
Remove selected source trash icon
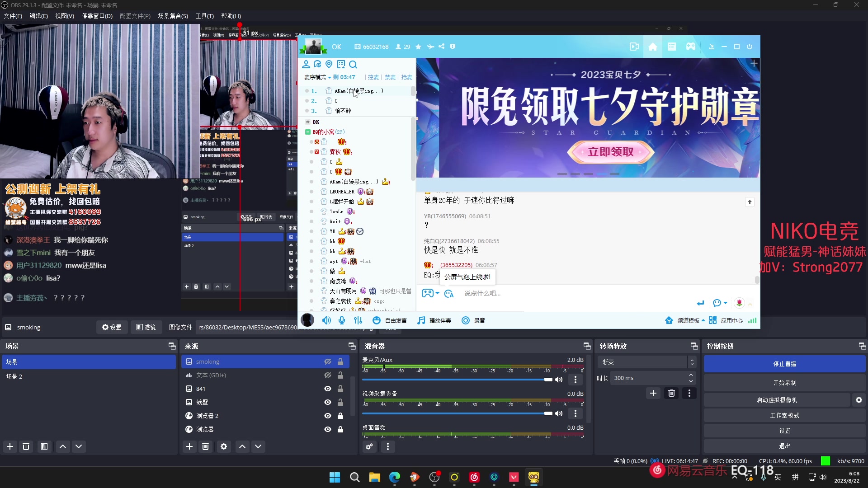pos(205,446)
